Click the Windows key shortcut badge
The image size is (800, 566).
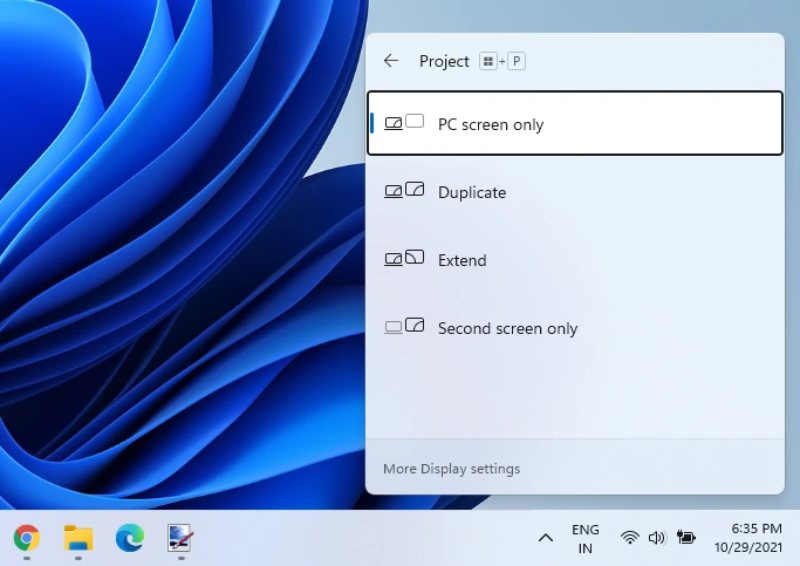487,61
